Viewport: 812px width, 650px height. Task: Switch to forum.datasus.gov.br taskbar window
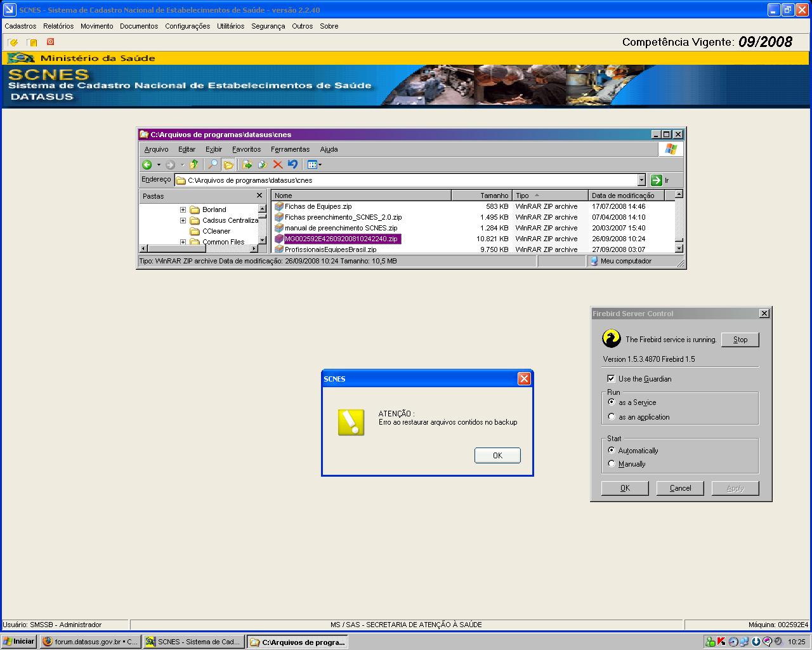90,642
